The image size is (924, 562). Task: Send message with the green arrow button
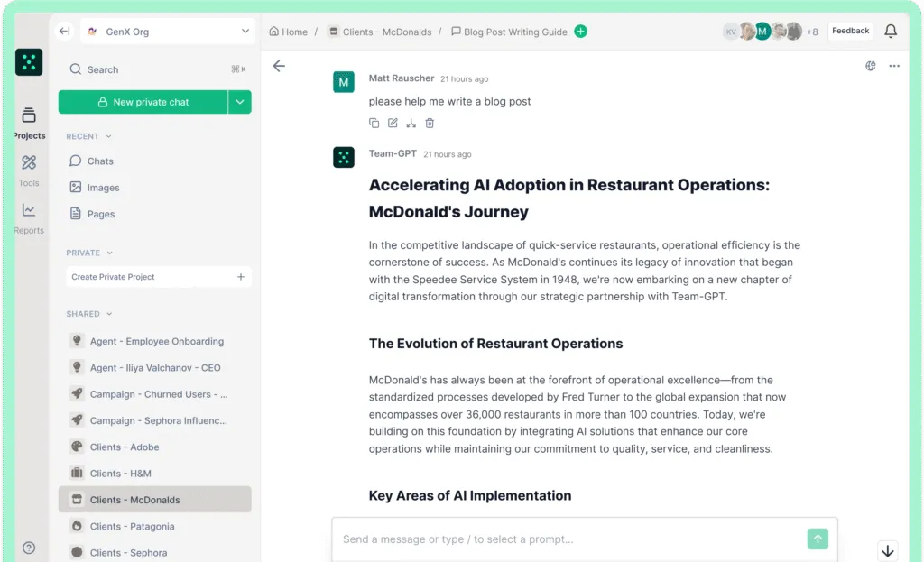point(818,539)
